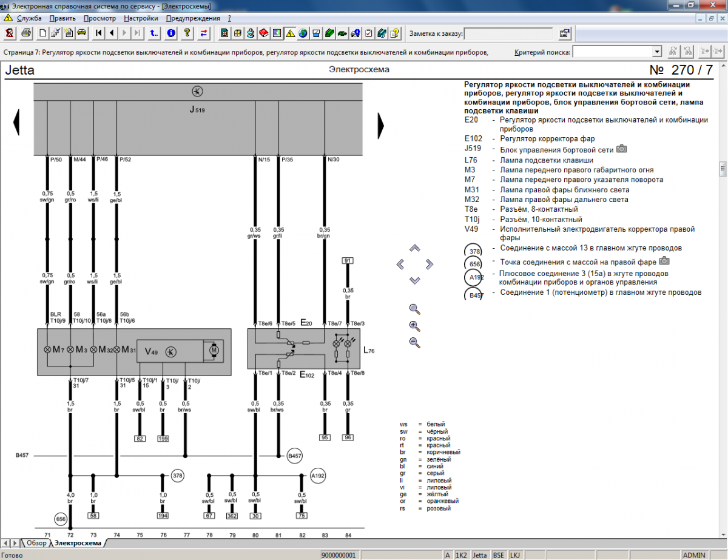Viewport: 728px width, 560px height.
Task: Jump to the first page of the diagram
Action: point(99,33)
